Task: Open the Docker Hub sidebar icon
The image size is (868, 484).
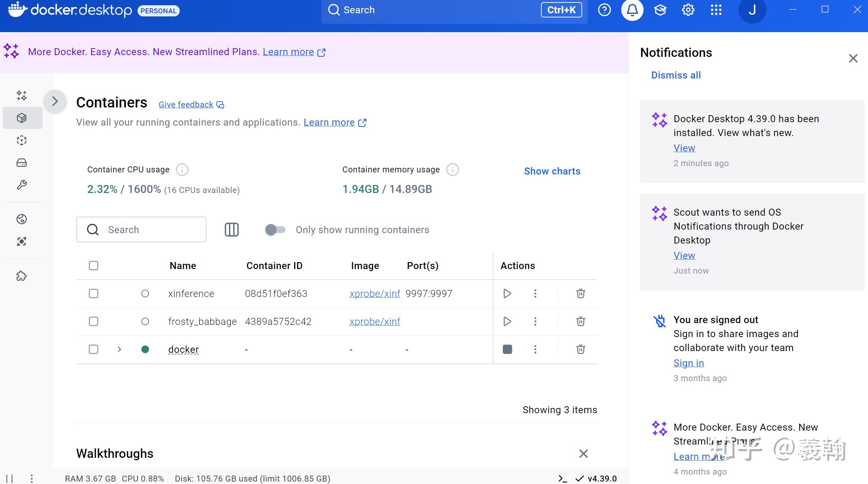Action: (22, 219)
